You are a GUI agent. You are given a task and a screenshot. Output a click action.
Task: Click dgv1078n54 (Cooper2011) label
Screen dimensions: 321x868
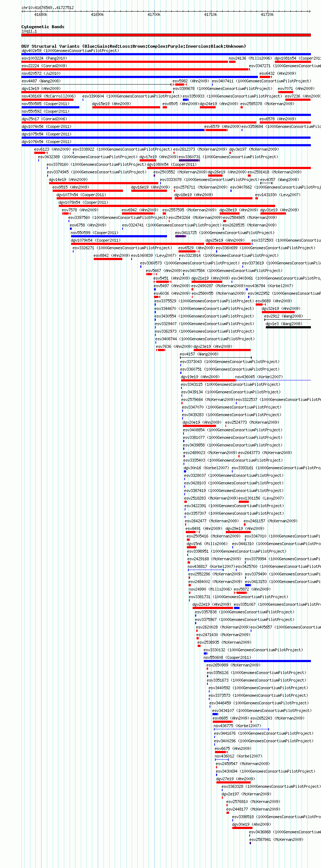pyautogui.click(x=83, y=202)
